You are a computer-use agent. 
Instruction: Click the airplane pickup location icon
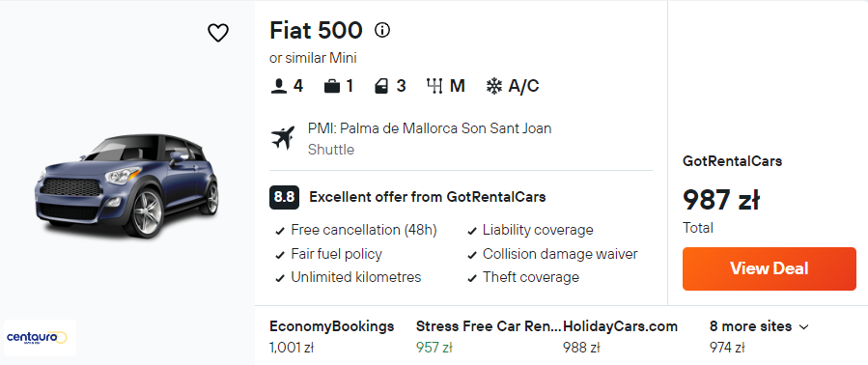tap(283, 138)
